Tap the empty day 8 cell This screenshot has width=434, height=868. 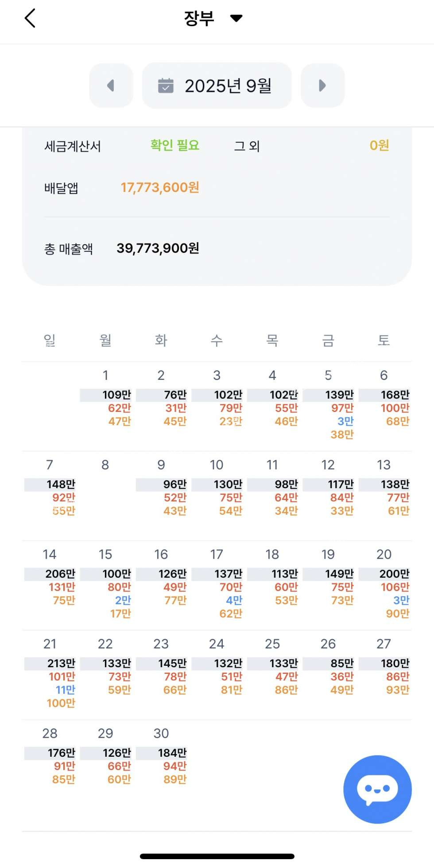pos(105,488)
